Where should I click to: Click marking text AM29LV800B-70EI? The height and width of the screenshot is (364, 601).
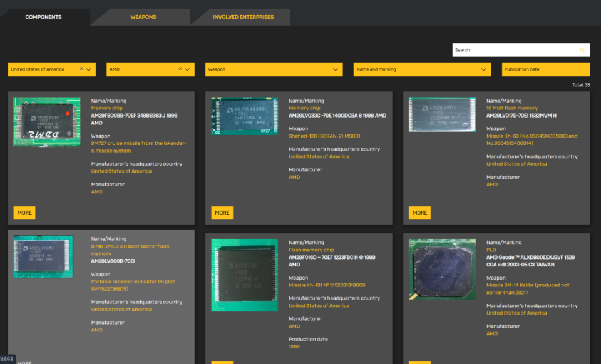[113, 261]
